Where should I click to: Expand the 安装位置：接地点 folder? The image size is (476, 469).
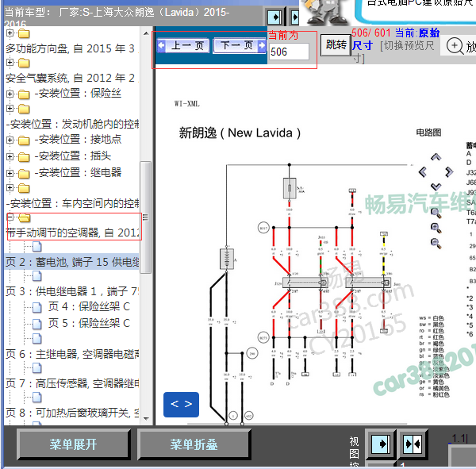click(x=10, y=140)
